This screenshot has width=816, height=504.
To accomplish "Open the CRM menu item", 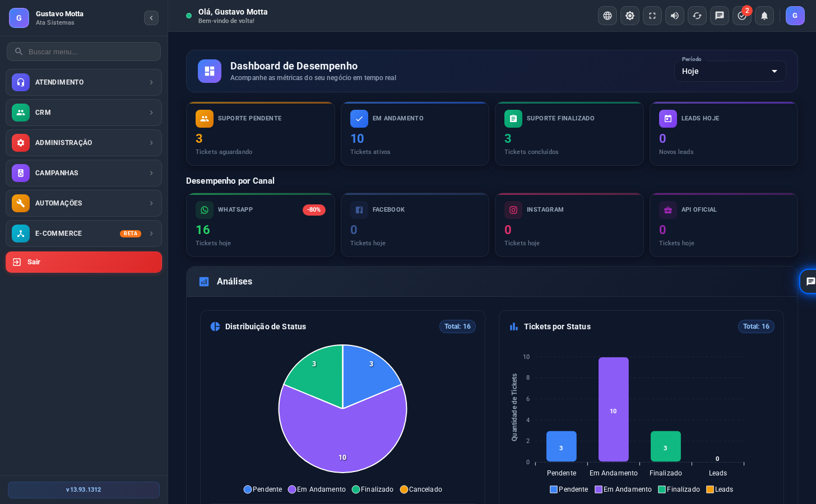I will coord(84,113).
